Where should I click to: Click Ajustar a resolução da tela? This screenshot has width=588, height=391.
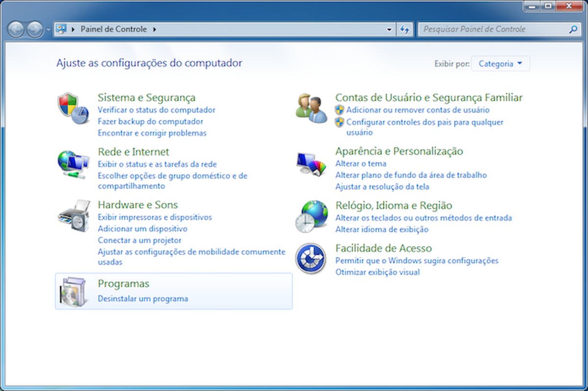point(382,187)
